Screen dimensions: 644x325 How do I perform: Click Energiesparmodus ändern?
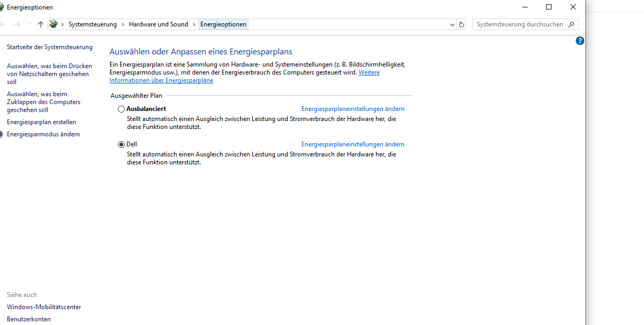[x=43, y=134]
